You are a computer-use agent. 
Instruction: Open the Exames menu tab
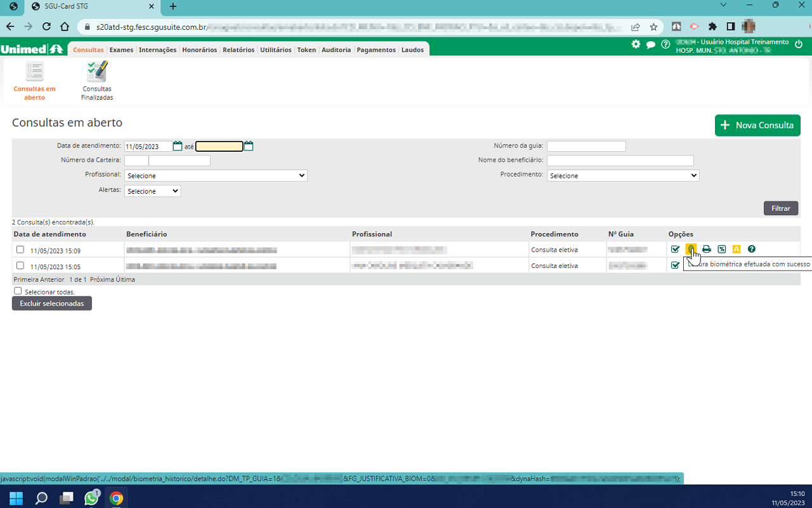(121, 50)
